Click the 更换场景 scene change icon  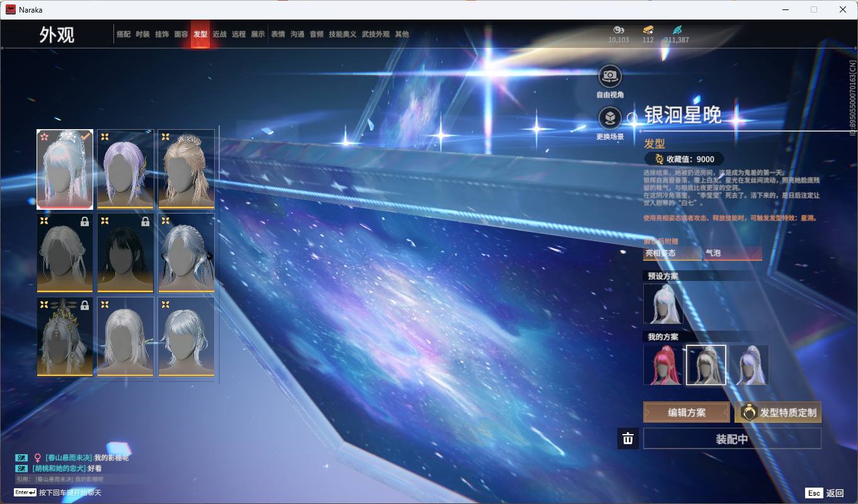[x=610, y=118]
